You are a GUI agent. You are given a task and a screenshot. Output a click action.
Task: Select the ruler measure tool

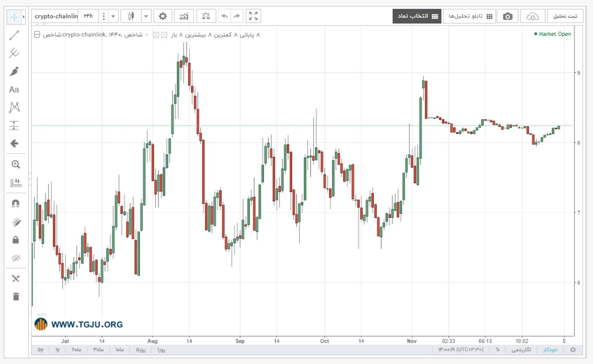click(x=16, y=183)
